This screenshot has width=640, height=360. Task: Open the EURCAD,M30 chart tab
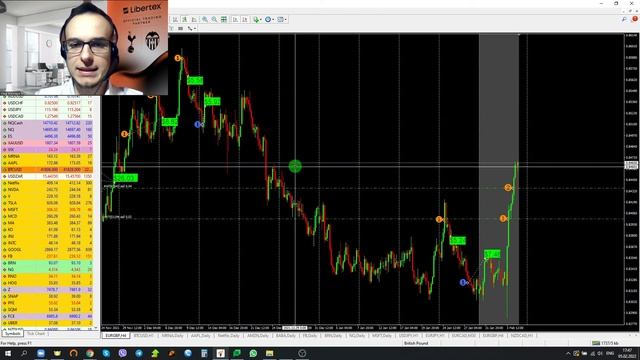pyautogui.click(x=463, y=336)
